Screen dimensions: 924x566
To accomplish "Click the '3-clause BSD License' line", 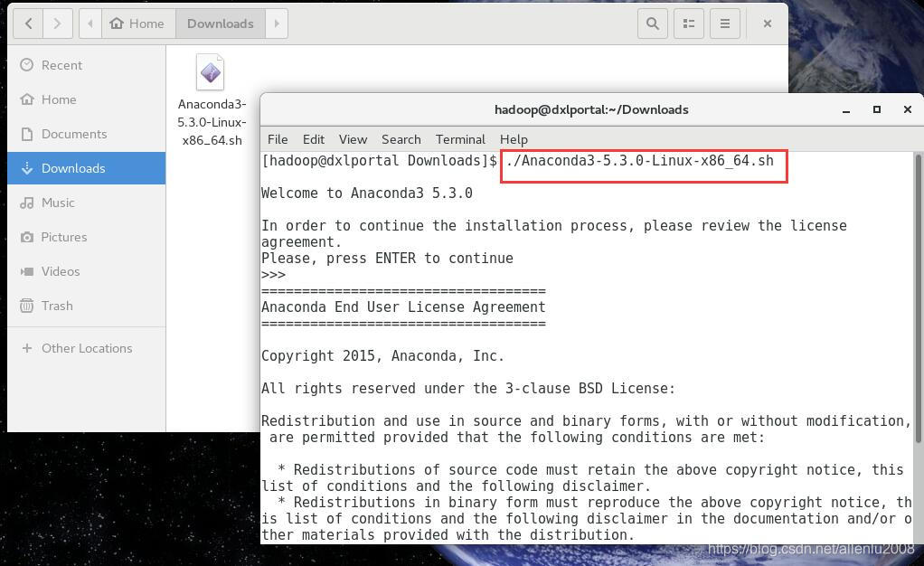I will 468,389.
